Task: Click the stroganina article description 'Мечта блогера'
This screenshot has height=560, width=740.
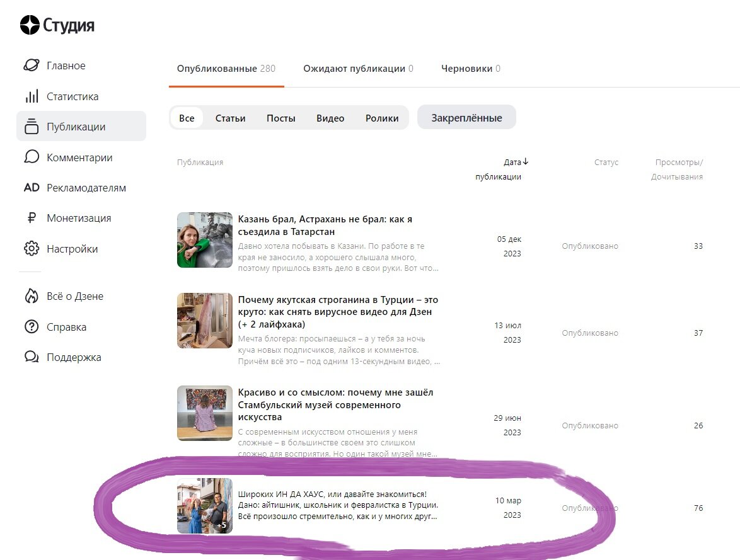Action: (339, 350)
